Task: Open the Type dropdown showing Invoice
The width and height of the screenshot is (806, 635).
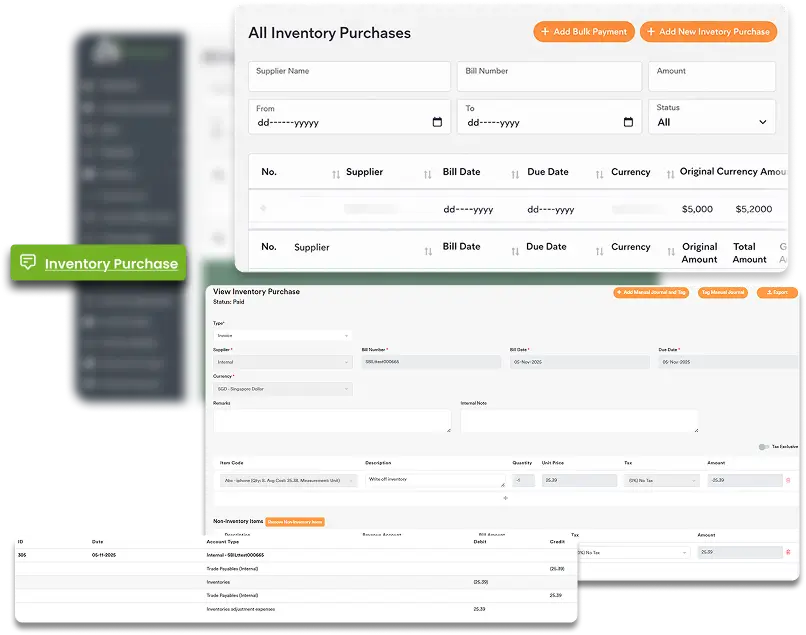Action: pyautogui.click(x=282, y=336)
